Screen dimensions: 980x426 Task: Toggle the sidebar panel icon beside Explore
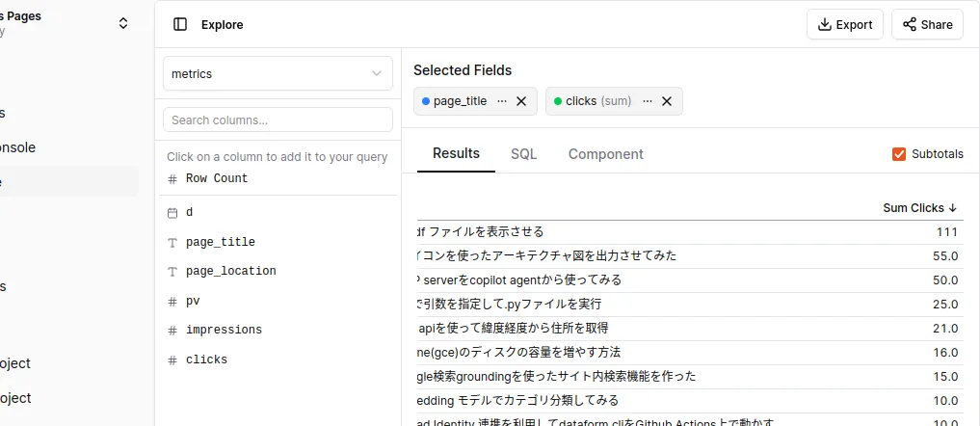[180, 24]
